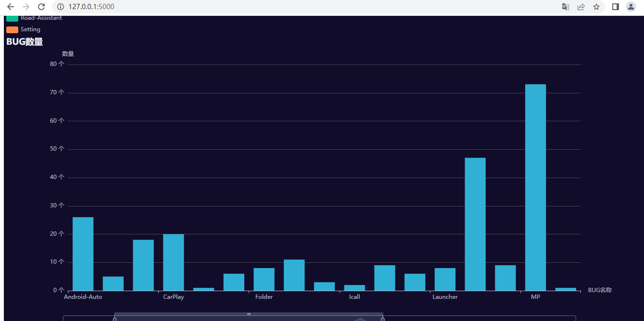Click the data zoom slider's left handle

pyautogui.click(x=114, y=319)
